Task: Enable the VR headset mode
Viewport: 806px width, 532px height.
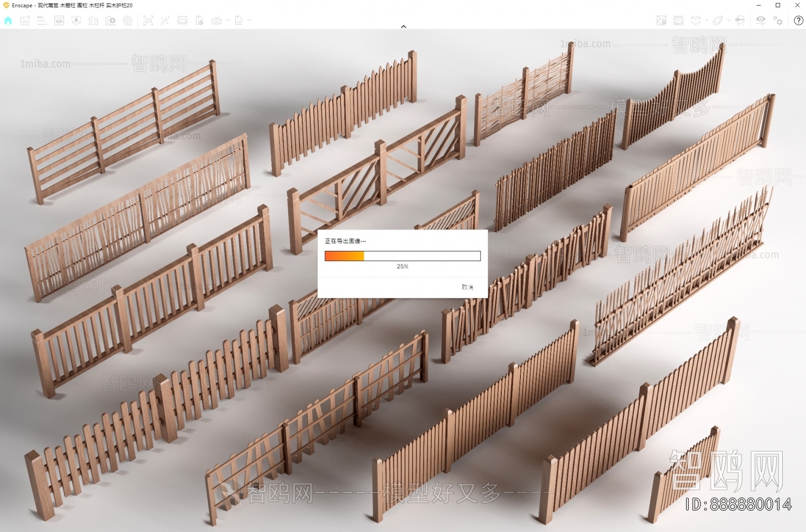Action: tap(740, 21)
